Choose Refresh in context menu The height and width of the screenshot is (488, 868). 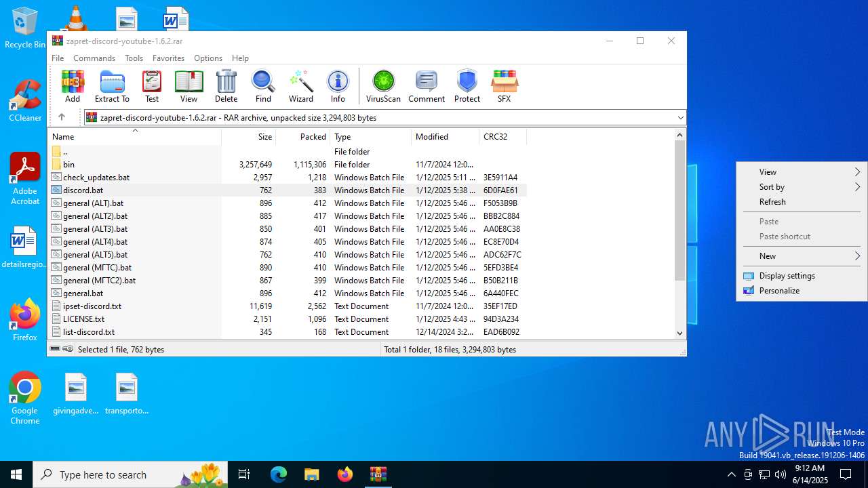click(802, 202)
